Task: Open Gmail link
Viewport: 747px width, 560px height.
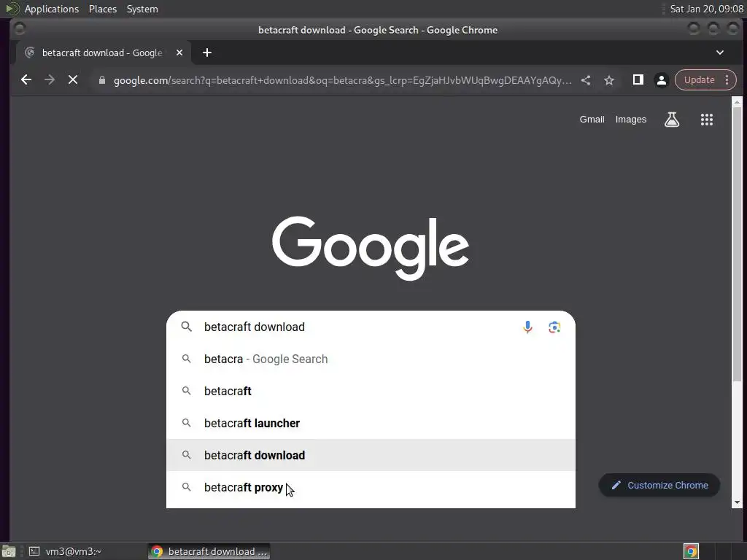Action: pos(592,120)
